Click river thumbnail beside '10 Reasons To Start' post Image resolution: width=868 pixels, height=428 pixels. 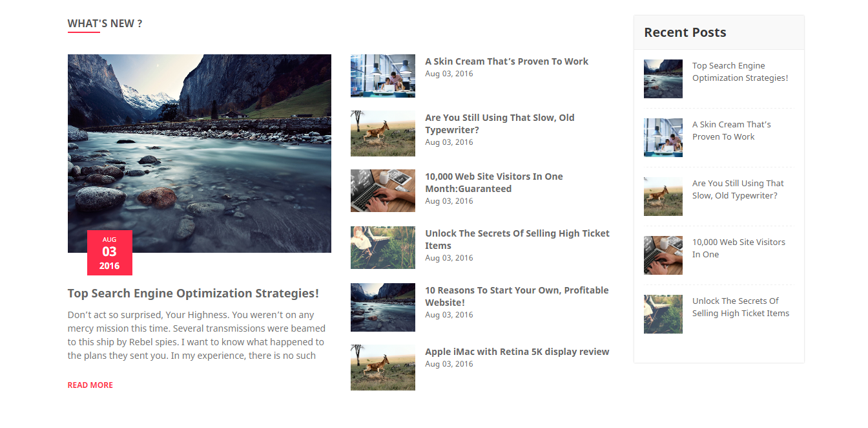383,307
